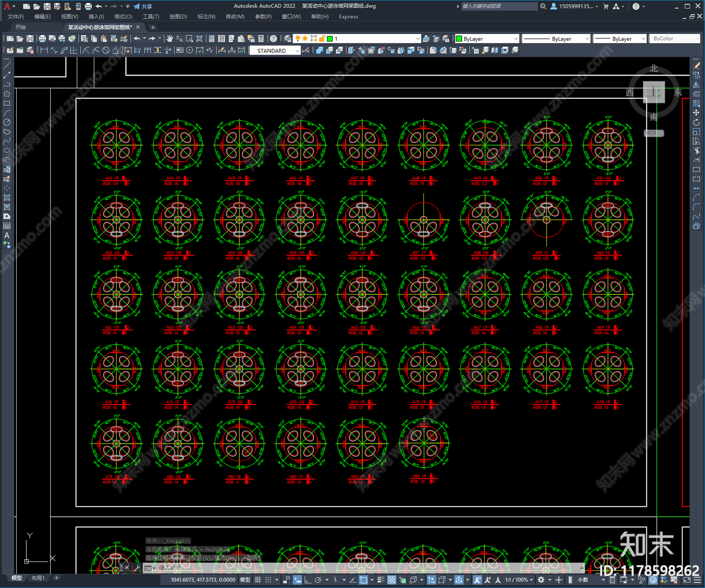Viewport: 705px width, 588px height.
Task: Click the Zoom Window icon
Action: pyautogui.click(x=189, y=39)
